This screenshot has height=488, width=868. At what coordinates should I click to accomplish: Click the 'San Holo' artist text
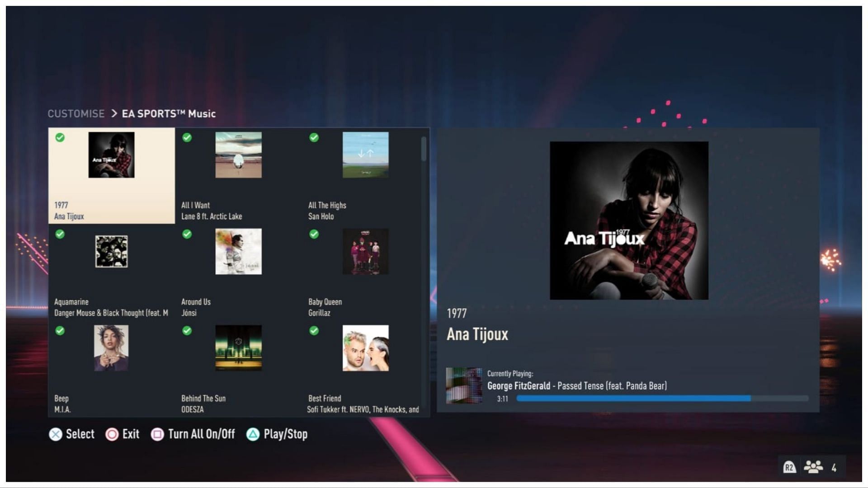click(321, 216)
